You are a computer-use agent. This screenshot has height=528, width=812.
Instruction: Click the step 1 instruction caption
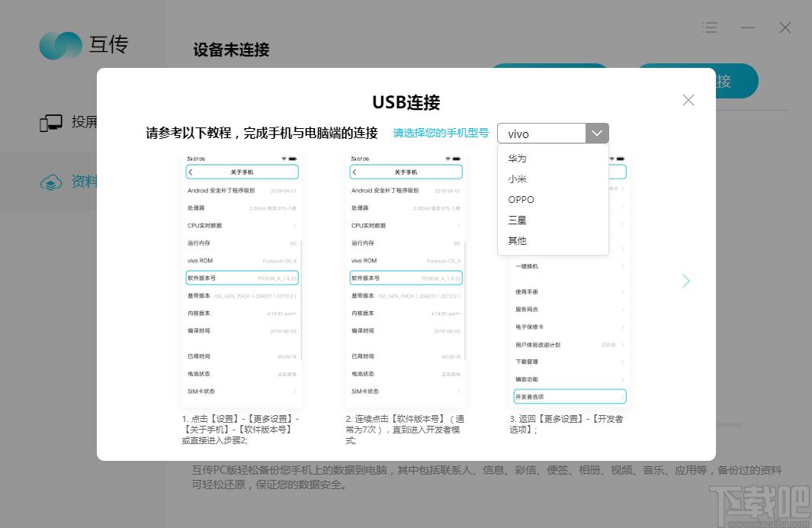[x=241, y=429]
